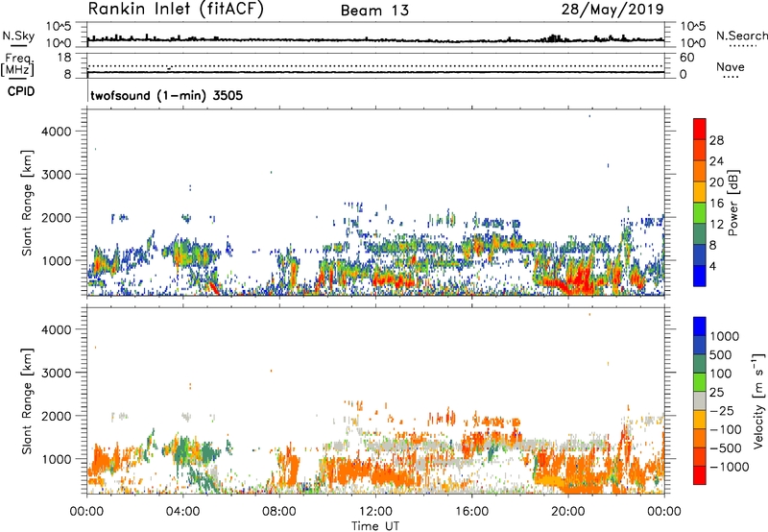Click the sky noise trace plot
The width and height of the screenshot is (768, 532).
pyautogui.click(x=375, y=35)
